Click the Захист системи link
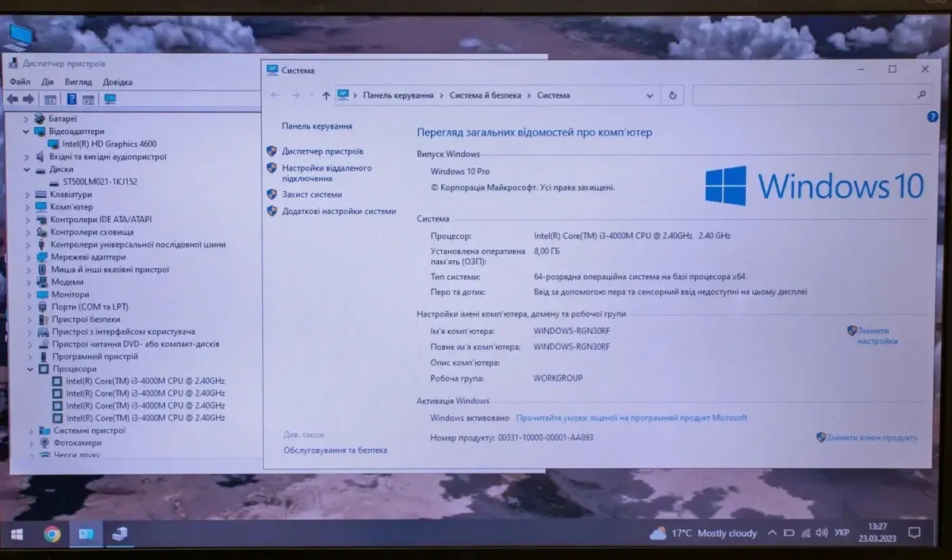 click(x=312, y=194)
